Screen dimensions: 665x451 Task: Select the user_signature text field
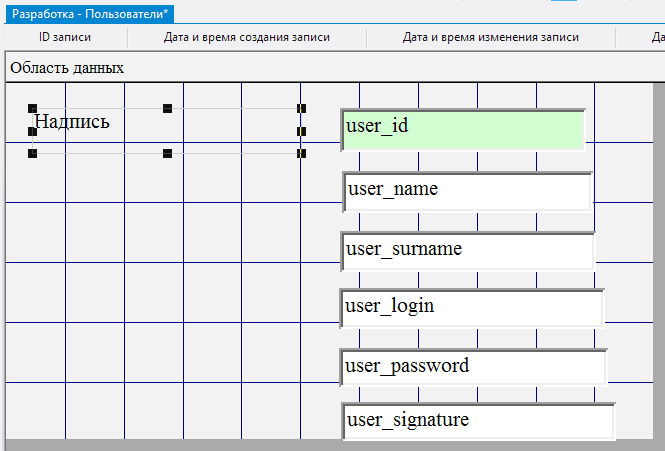[478, 421]
